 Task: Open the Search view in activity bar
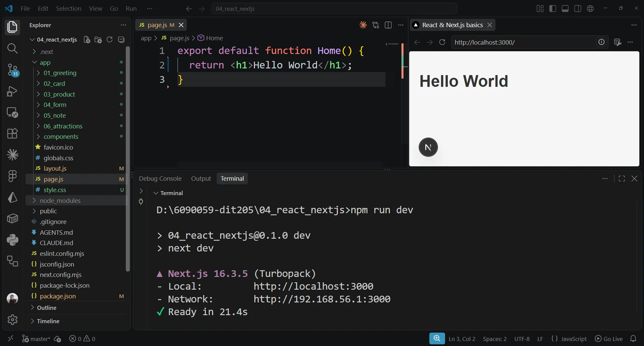(12, 49)
